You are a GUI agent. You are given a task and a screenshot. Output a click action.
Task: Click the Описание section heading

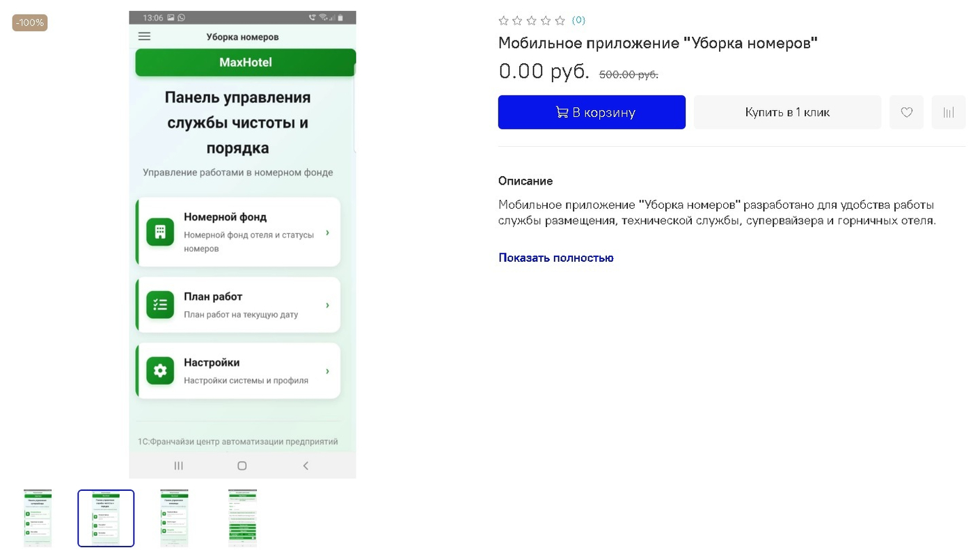[x=525, y=181]
